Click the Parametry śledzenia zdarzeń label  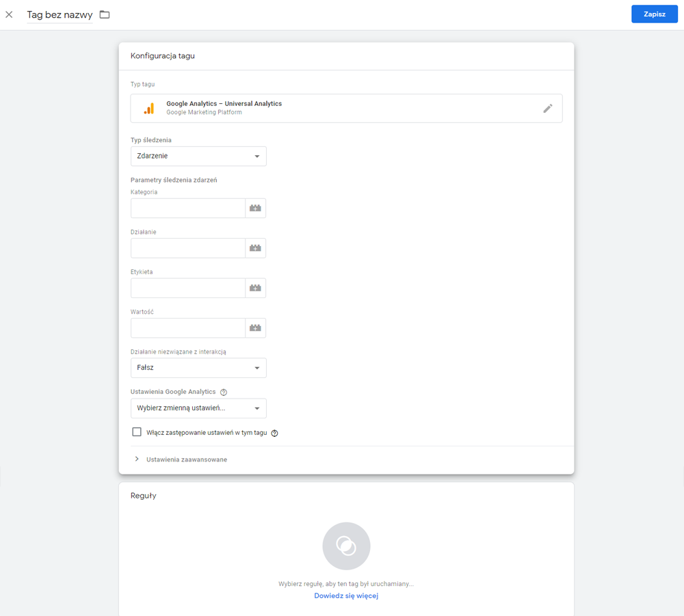click(174, 180)
